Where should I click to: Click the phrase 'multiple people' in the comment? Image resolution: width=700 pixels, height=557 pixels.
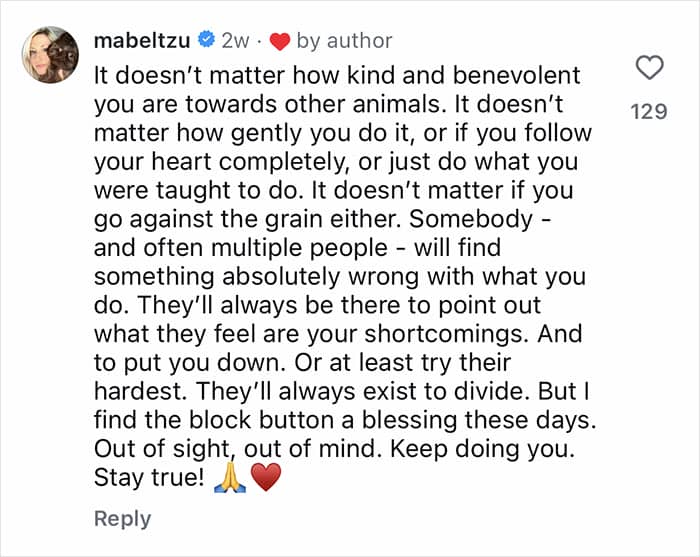[x=299, y=248]
